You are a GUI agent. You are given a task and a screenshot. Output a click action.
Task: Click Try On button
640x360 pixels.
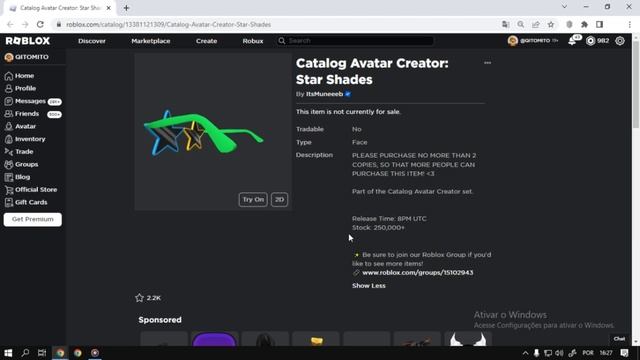coord(253,200)
